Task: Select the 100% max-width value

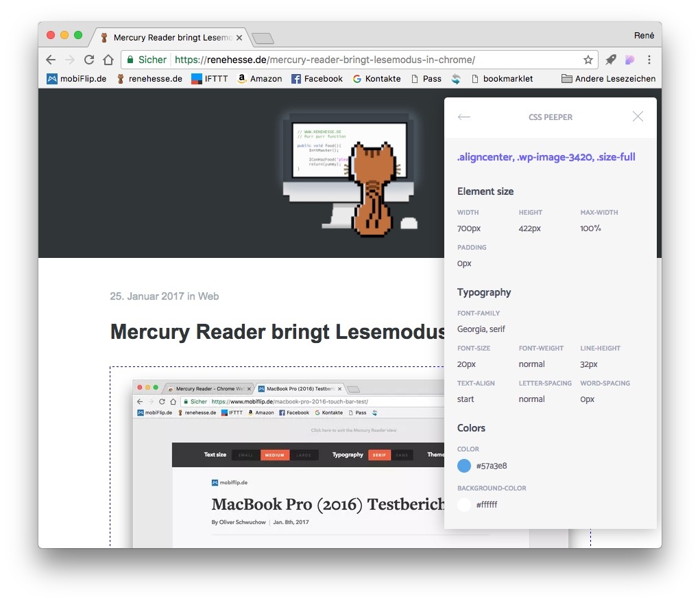Action: pos(590,228)
